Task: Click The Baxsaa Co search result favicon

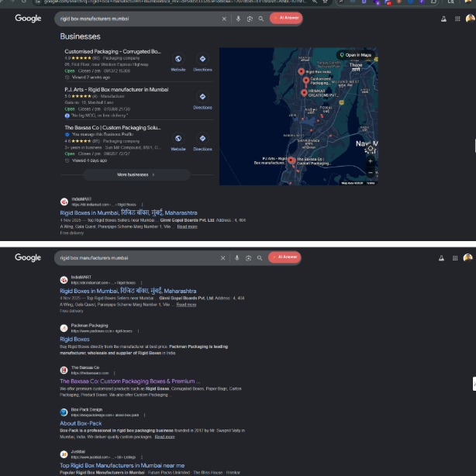Action: 64,371
